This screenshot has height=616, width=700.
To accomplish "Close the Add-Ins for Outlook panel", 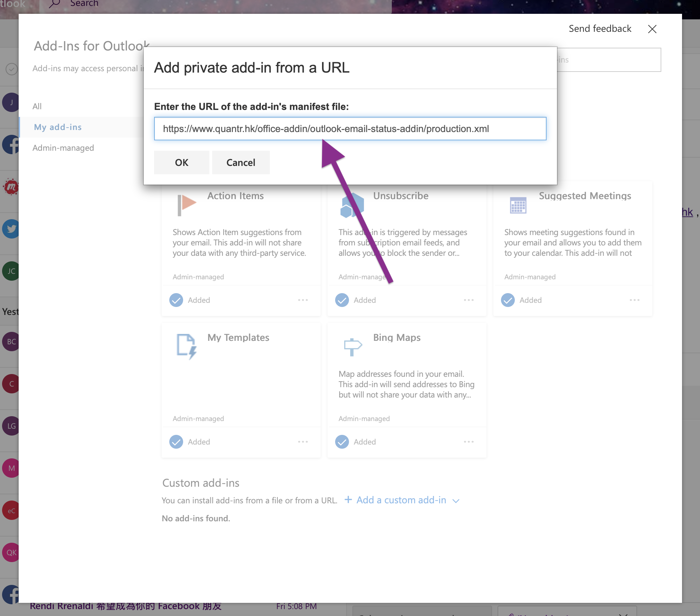I will click(652, 29).
